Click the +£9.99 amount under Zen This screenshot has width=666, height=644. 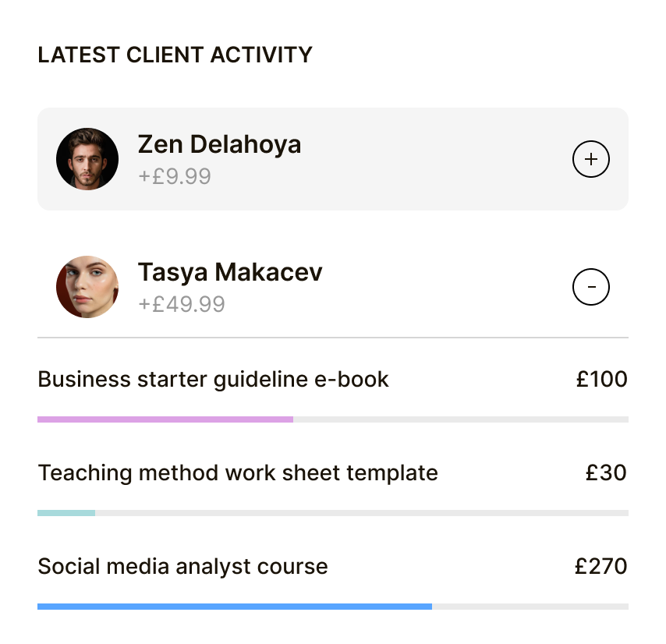pyautogui.click(x=175, y=176)
